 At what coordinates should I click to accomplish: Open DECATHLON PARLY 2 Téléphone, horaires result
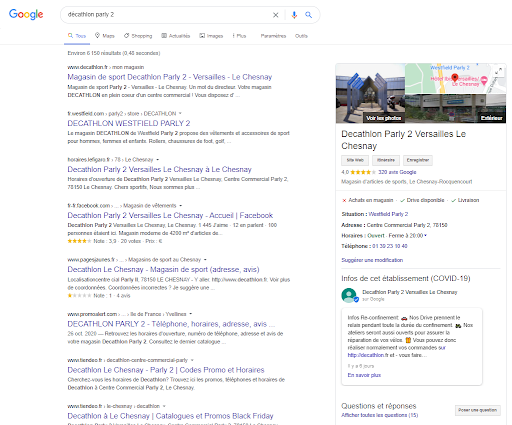point(171,324)
